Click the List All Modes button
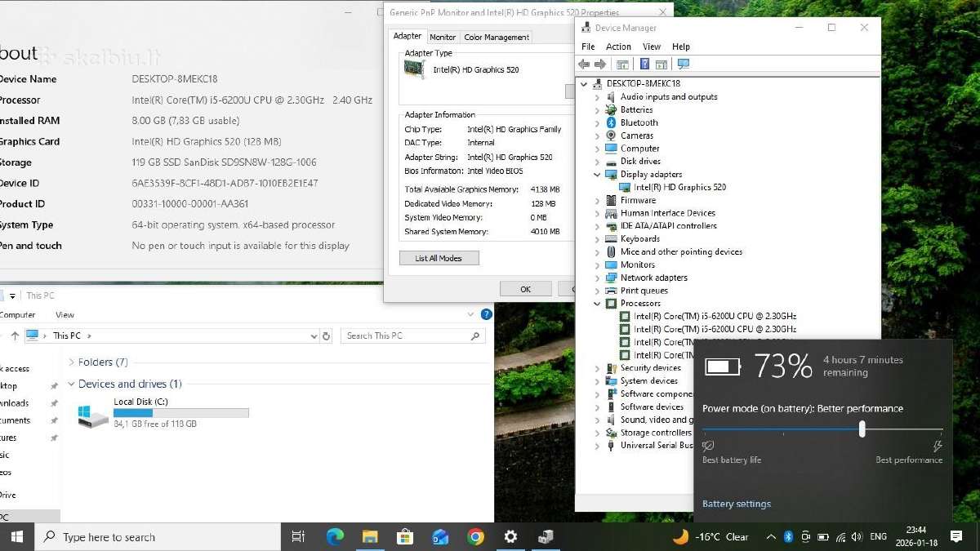Image resolution: width=980 pixels, height=551 pixels. pyautogui.click(x=439, y=258)
